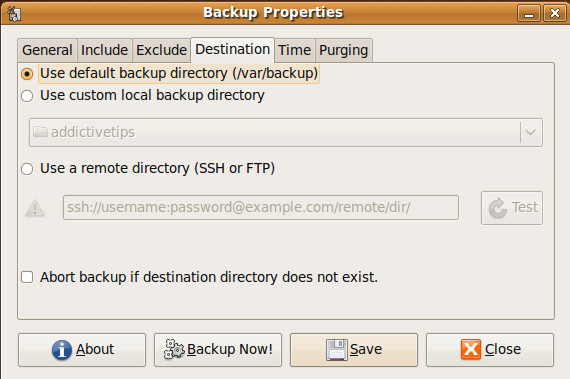Click the gears icon on Backup Now
The width and height of the screenshot is (570, 379).
[x=174, y=349]
